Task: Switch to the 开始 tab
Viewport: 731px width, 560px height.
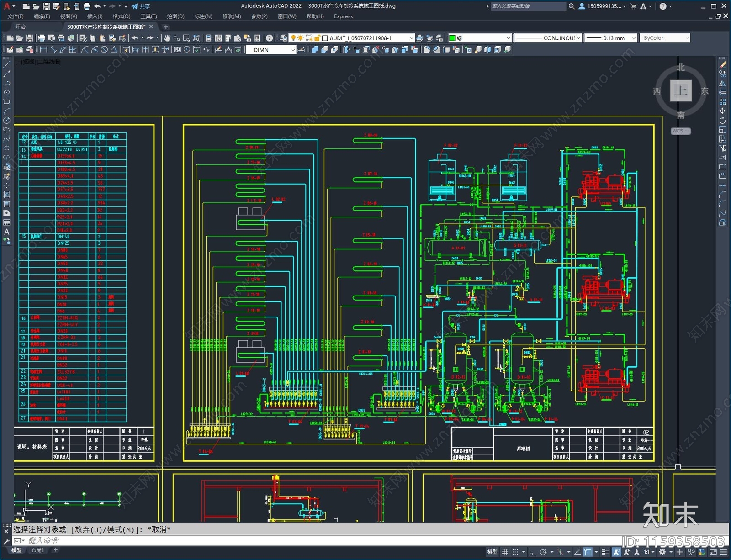Action: click(20, 27)
